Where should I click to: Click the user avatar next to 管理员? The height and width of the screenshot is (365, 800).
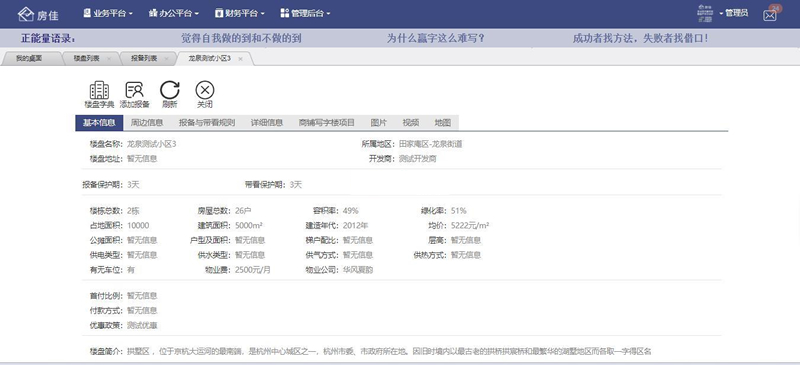click(x=705, y=13)
